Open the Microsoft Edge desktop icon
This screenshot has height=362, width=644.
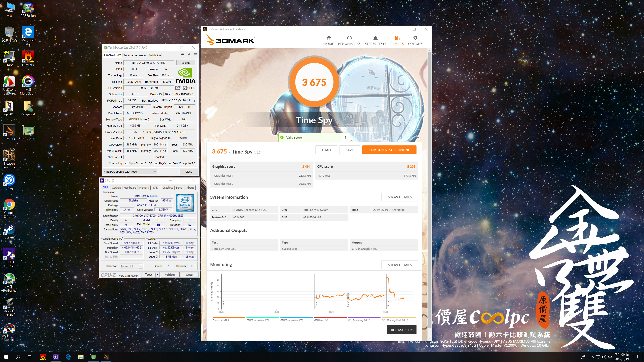click(x=28, y=36)
